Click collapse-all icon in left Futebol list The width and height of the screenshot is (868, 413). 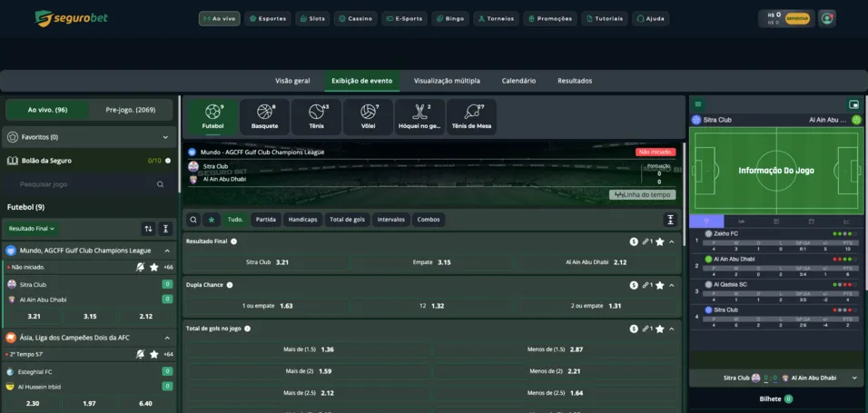(166, 228)
